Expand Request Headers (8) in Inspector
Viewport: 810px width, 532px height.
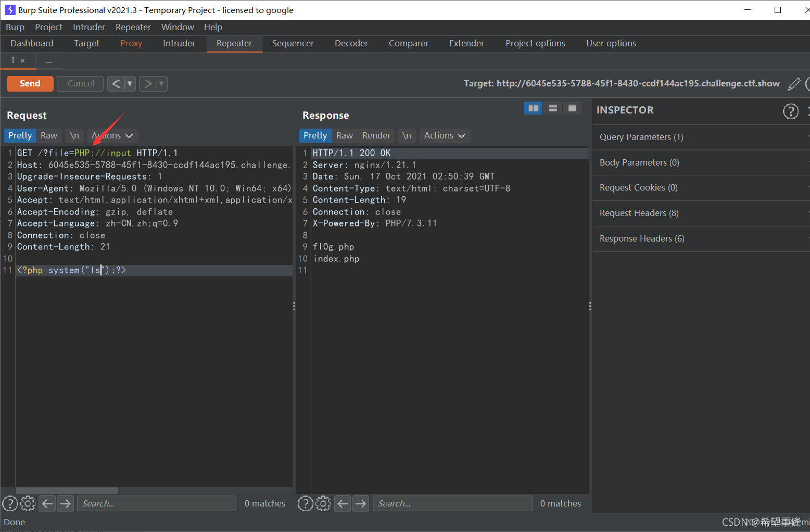pos(701,213)
